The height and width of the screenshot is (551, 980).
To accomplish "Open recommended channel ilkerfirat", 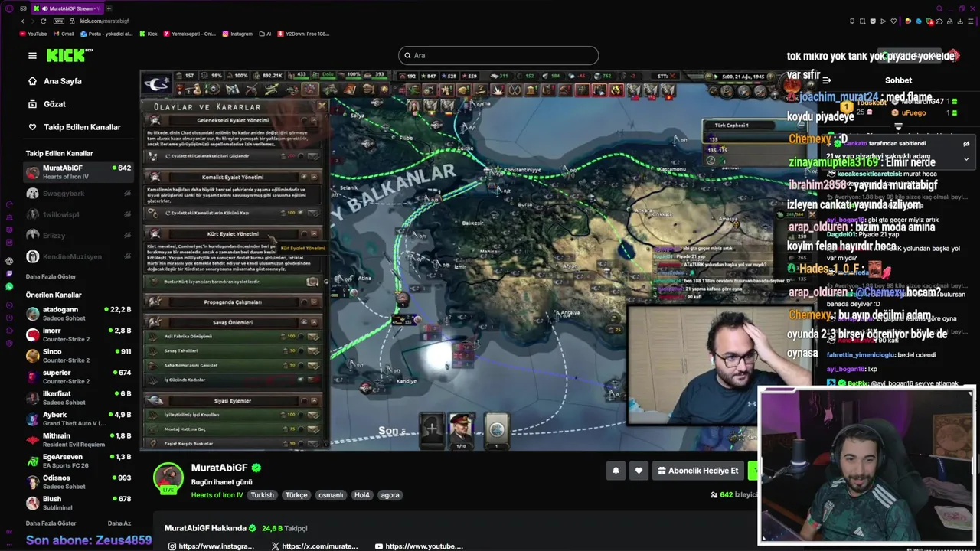I will (78, 398).
